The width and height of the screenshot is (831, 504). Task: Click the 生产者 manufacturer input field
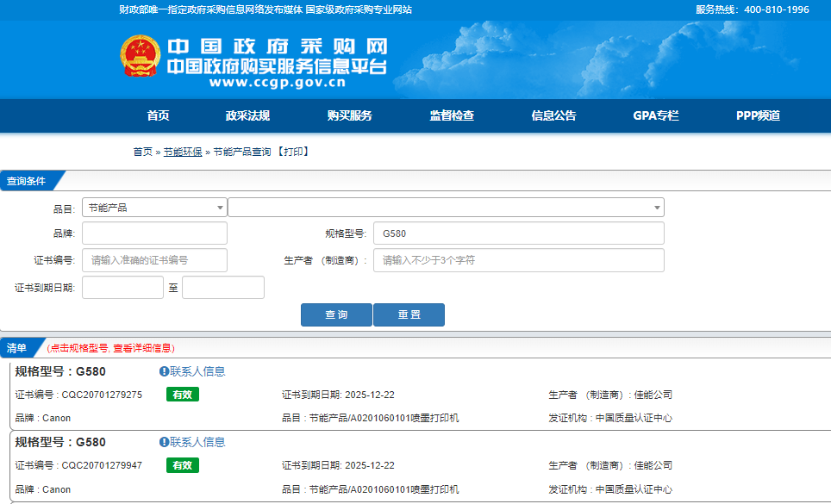pyautogui.click(x=518, y=260)
